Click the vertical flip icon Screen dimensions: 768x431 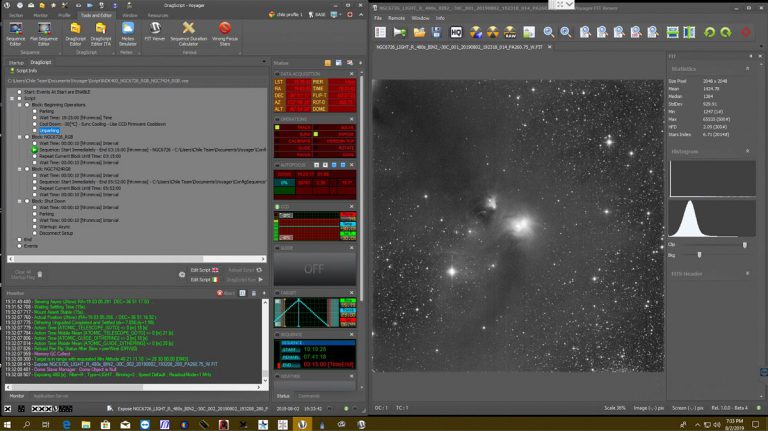(x=689, y=32)
